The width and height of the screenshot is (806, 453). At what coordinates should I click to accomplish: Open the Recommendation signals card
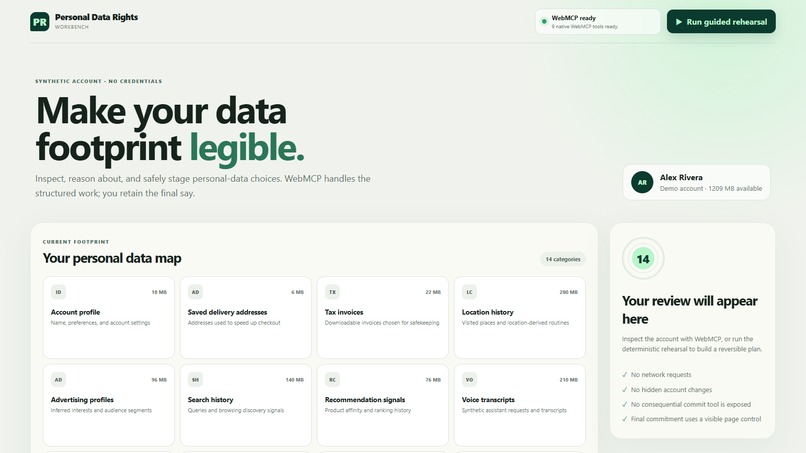382,405
